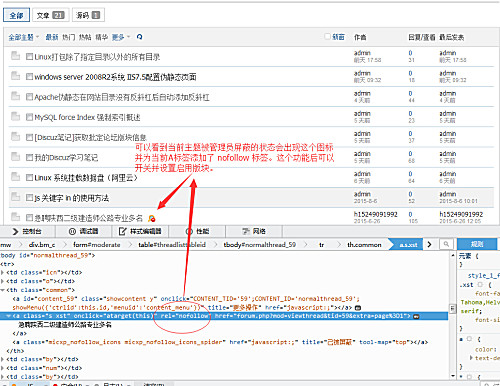Expand the text-de property in rules panel
500x386 pixels.
tap(471, 358)
